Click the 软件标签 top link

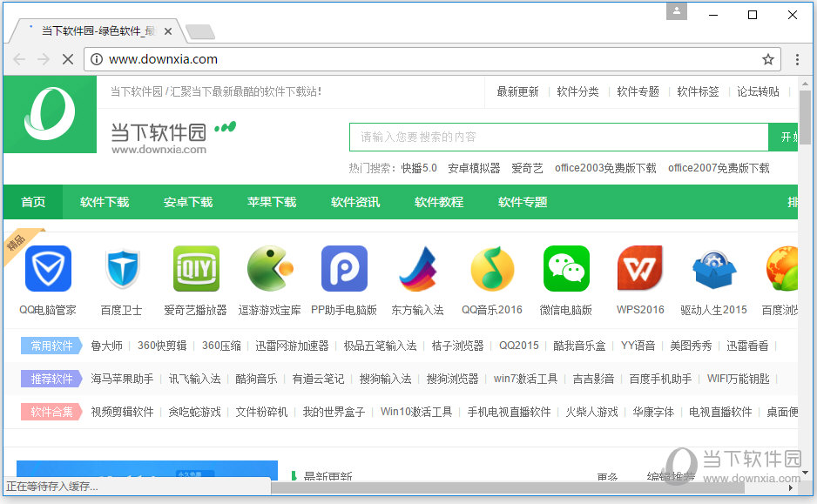(x=699, y=91)
